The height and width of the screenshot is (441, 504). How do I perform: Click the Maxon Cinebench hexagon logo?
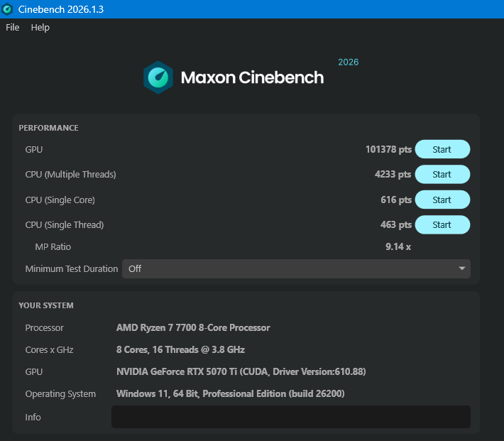point(158,77)
